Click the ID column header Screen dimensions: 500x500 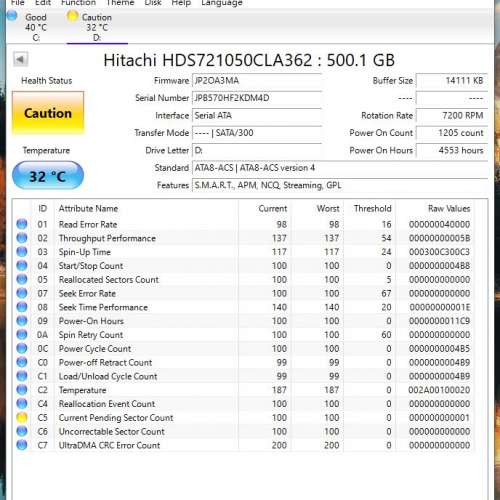[x=42, y=208]
